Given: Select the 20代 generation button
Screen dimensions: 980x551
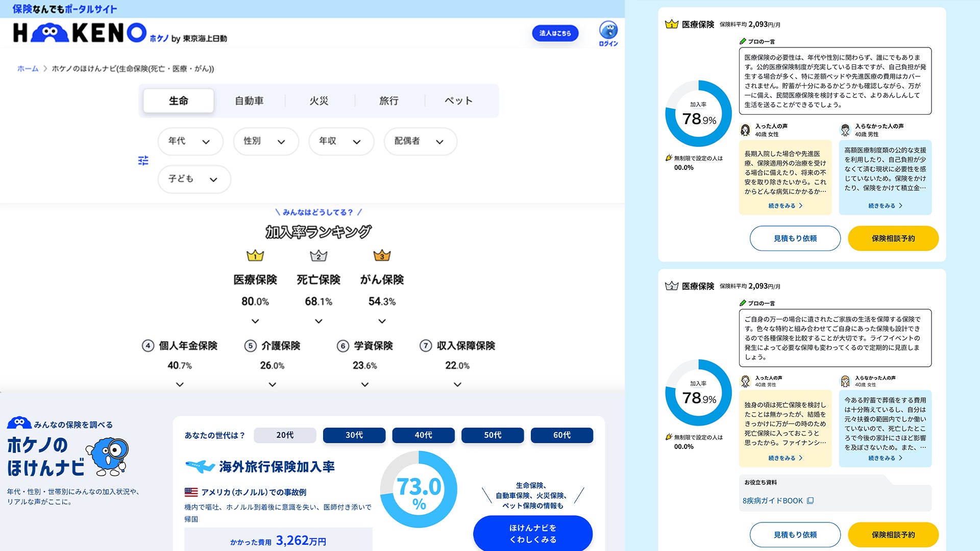Looking at the screenshot, I should 285,435.
